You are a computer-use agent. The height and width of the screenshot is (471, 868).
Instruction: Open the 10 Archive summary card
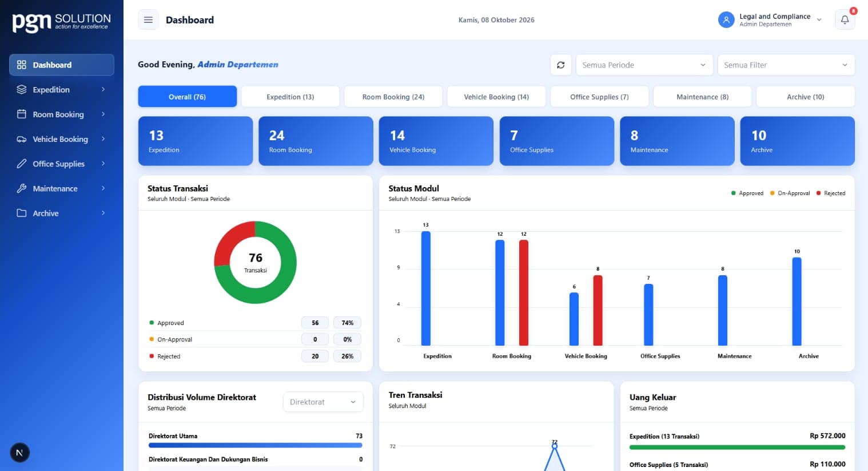coord(798,141)
